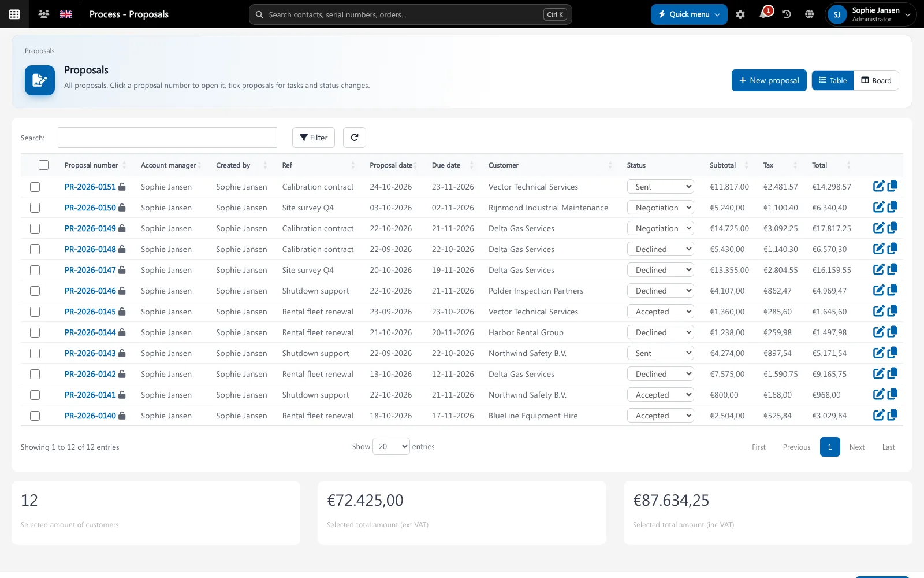The image size is (924, 578).
Task: Open proposal link PR-2026-0147
Action: pos(90,270)
